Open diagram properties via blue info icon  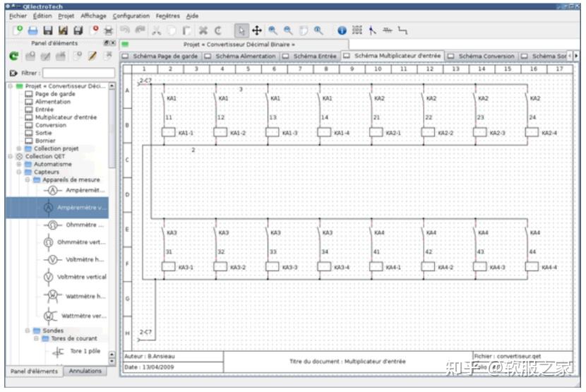pos(342,30)
